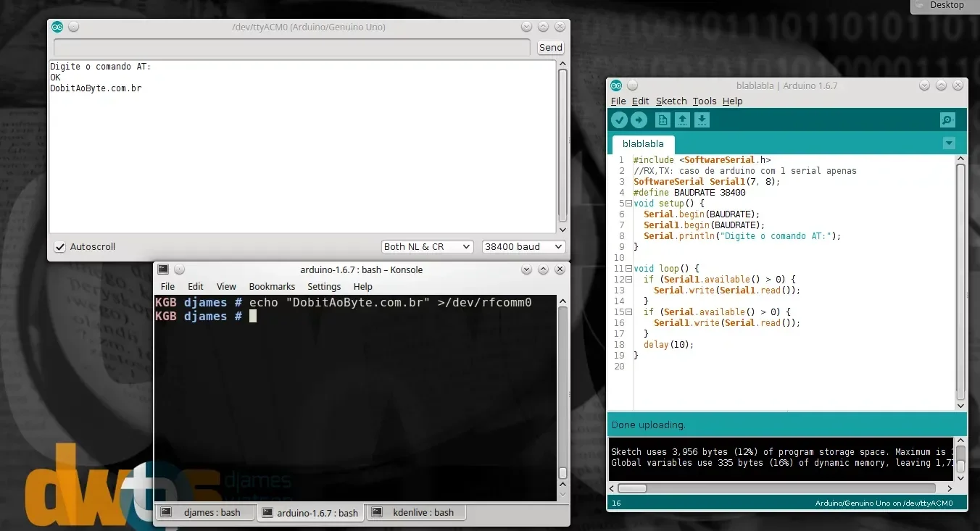Select the blablabla sketch tab
Viewport: 980px width, 531px height.
643,143
